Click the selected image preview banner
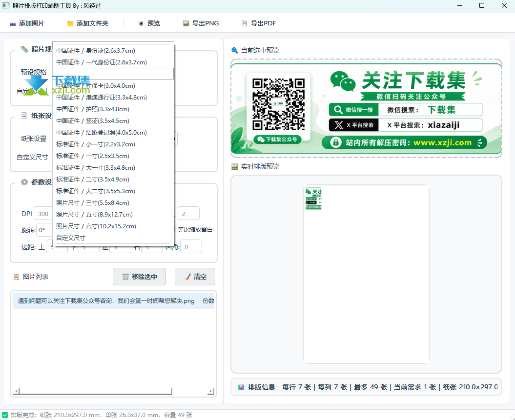The width and height of the screenshot is (515, 420). pos(366,108)
